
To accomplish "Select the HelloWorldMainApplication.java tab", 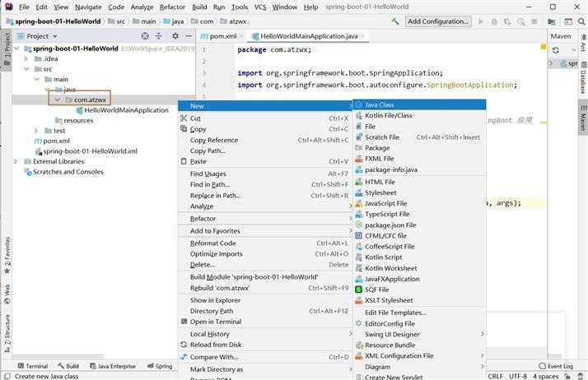I will (x=309, y=36).
